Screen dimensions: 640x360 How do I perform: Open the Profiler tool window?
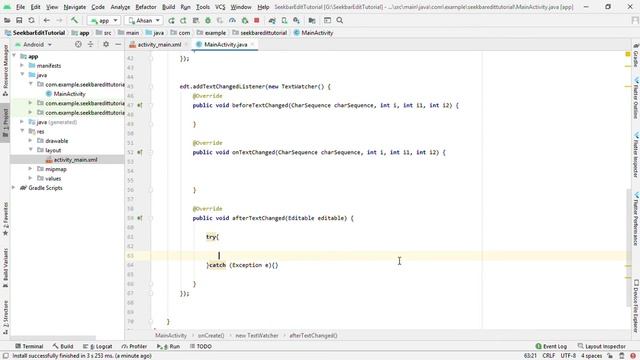(x=134, y=346)
